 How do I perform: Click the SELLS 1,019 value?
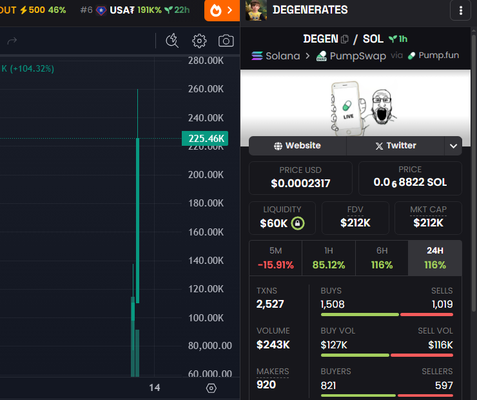[x=442, y=304]
